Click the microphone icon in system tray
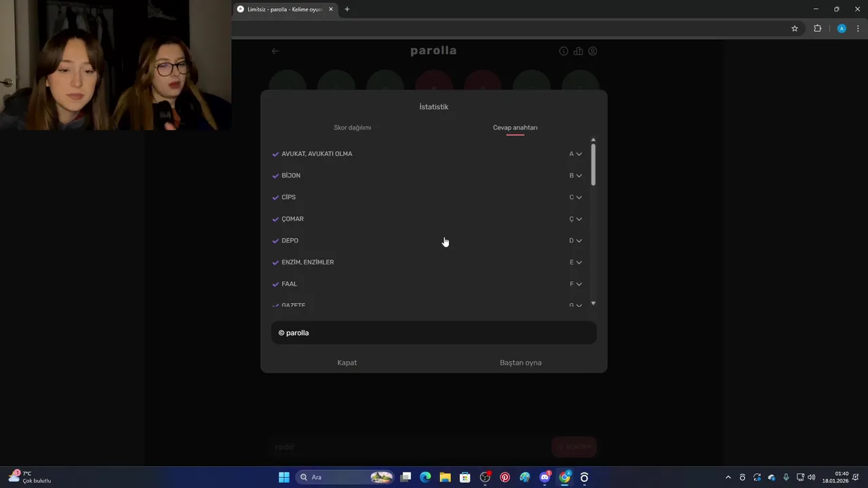The image size is (868, 488). pos(786,477)
